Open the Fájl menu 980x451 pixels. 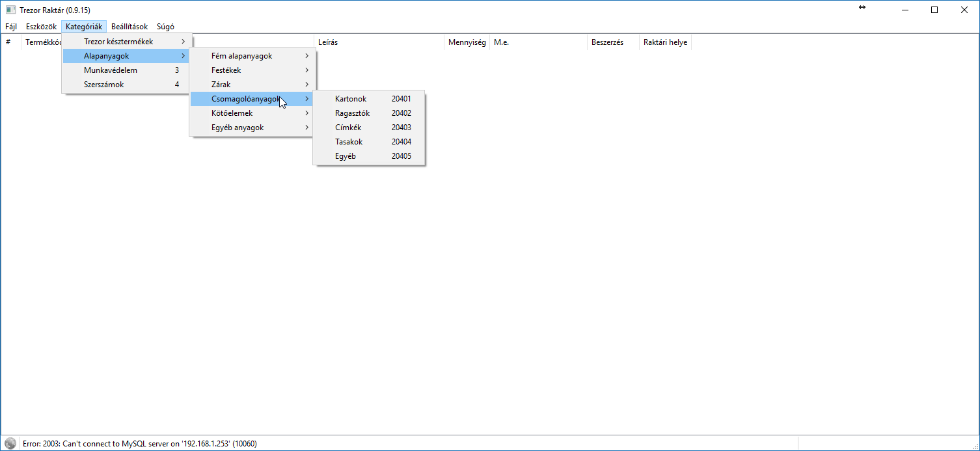tap(11, 27)
